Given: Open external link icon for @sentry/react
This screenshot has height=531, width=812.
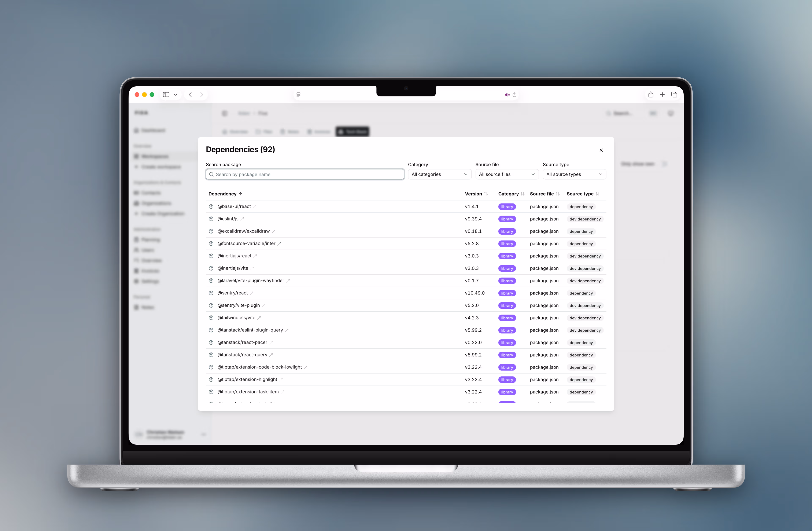Looking at the screenshot, I should pos(252,293).
